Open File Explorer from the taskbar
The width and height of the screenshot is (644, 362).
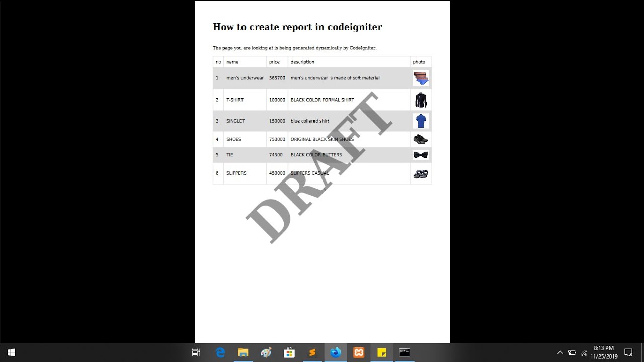coord(243,352)
